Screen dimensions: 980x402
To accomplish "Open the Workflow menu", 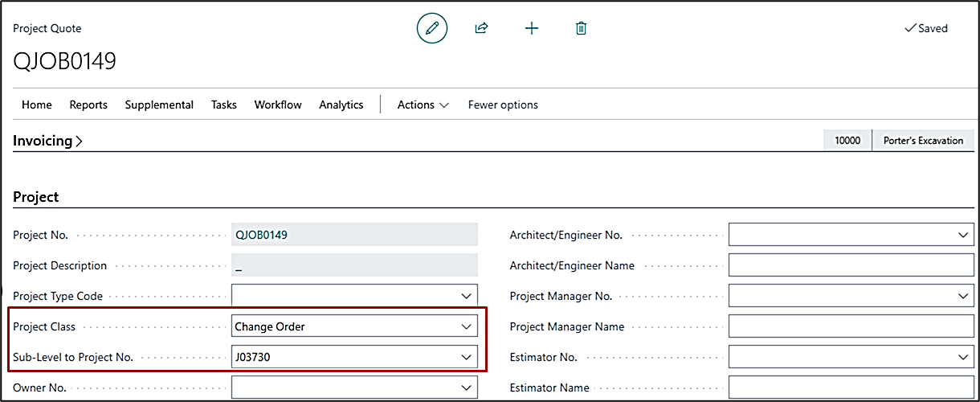I will [x=278, y=105].
